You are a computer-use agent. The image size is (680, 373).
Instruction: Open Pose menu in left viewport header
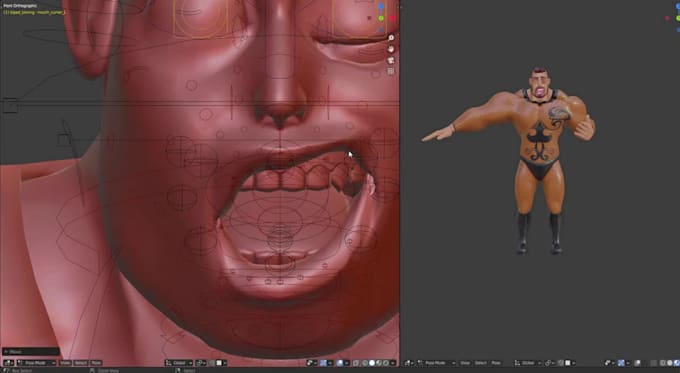(96, 363)
